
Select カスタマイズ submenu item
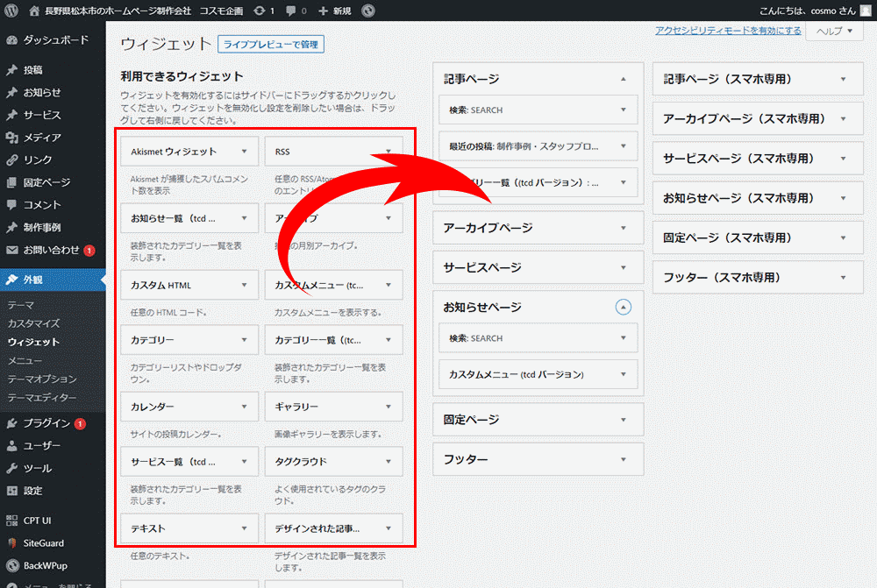point(33,323)
